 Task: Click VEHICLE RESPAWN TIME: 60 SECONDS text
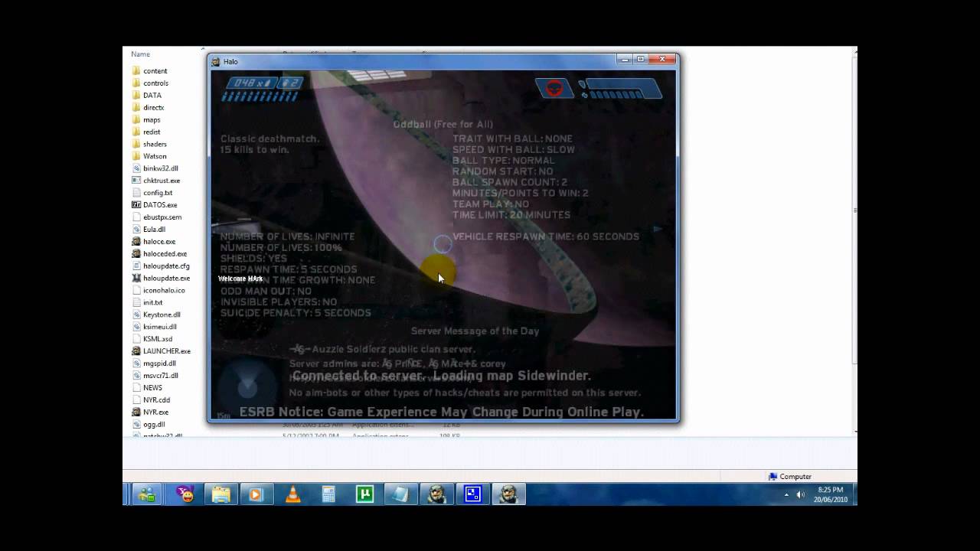pyautogui.click(x=545, y=236)
